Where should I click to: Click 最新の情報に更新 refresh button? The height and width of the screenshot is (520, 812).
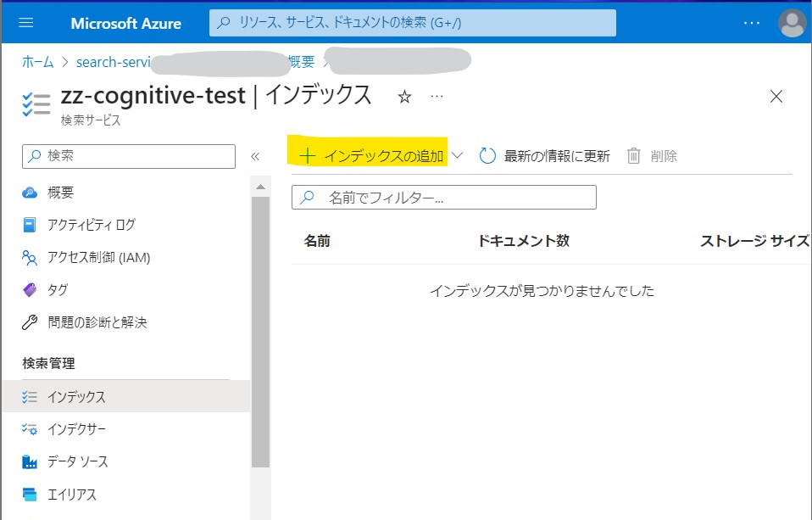click(x=544, y=155)
